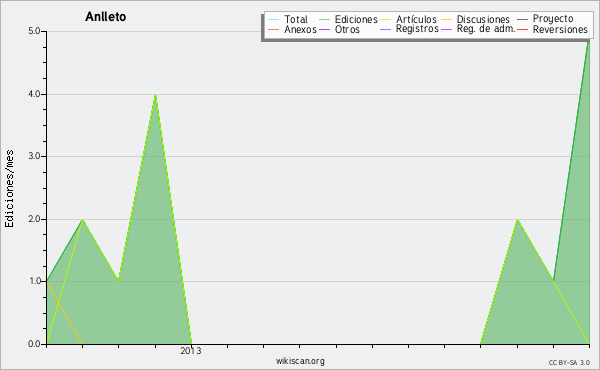Viewport: 600px width, 370px height.
Task: Click the red Reversiones legend line swatch
Action: (x=522, y=29)
